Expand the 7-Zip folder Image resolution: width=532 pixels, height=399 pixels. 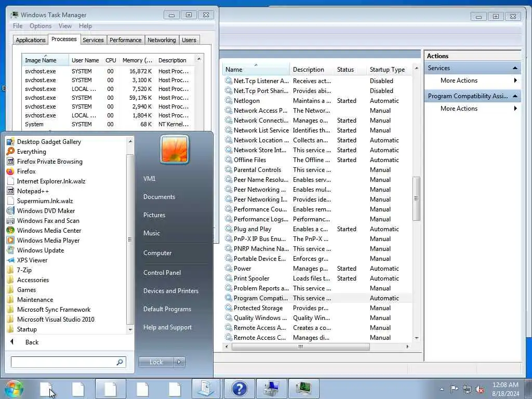pyautogui.click(x=24, y=270)
